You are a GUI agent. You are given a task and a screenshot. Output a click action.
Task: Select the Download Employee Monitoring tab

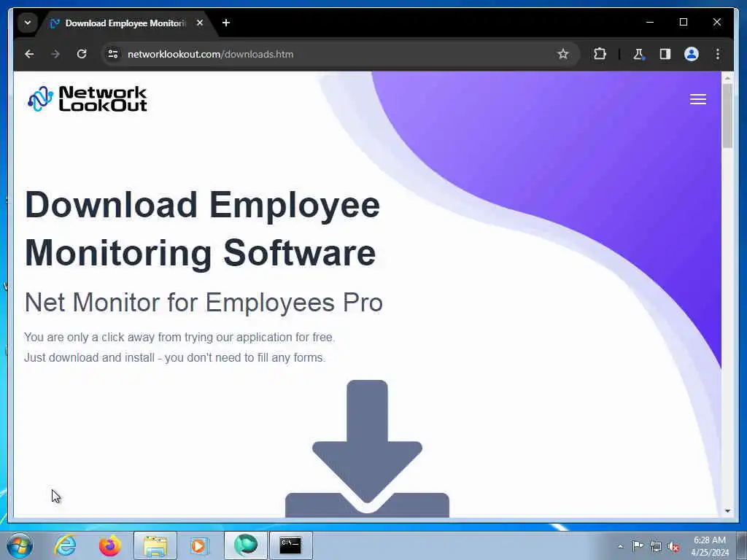click(125, 23)
